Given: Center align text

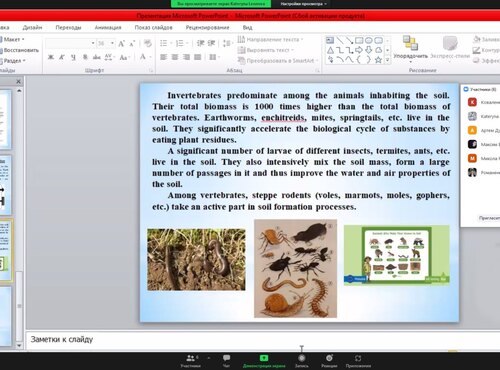Looking at the screenshot, I should tap(175, 57).
